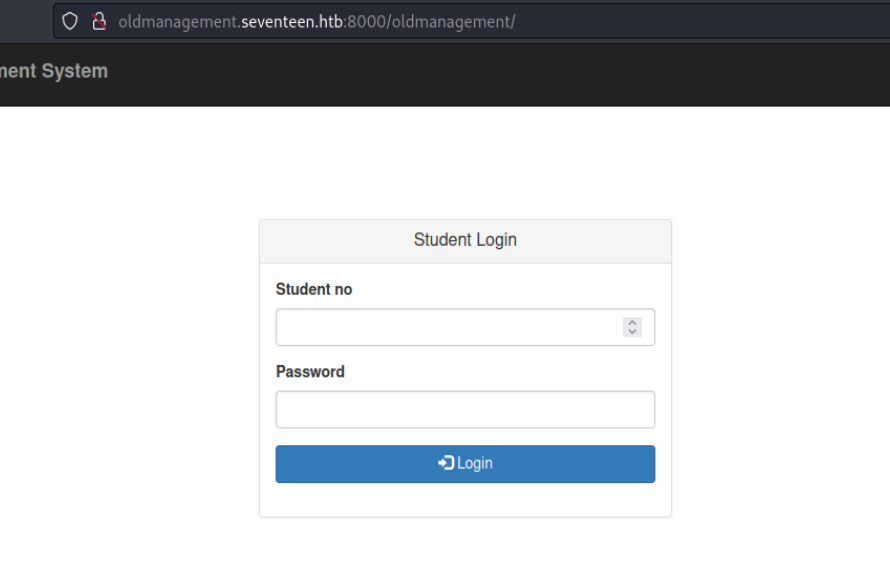Viewport: 890px width, 580px height.
Task: Click the sign-in arrow icon on Login
Action: (446, 463)
